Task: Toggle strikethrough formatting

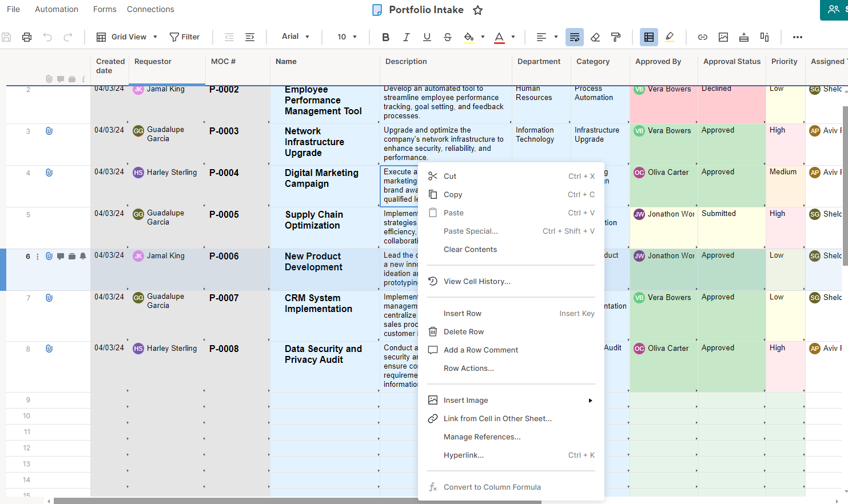Action: (x=448, y=37)
